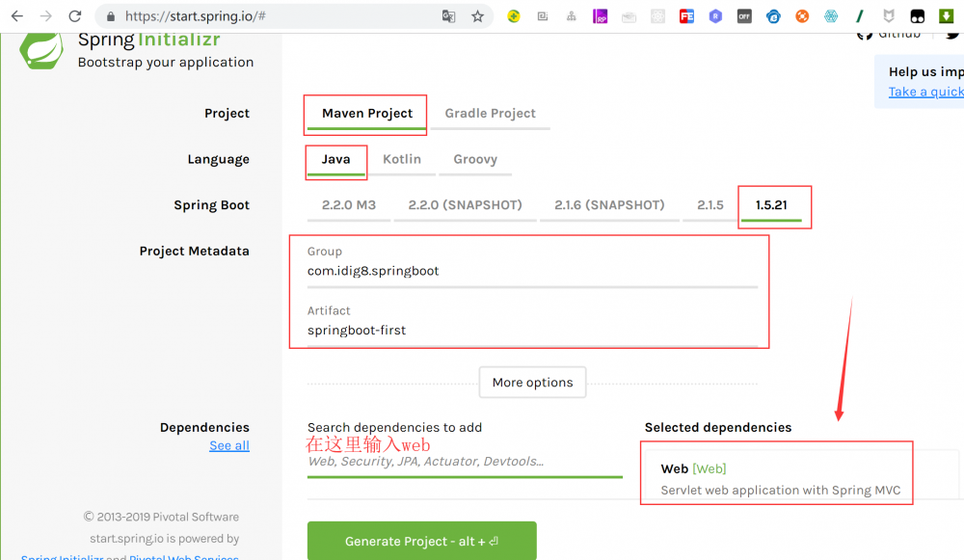Open the yellow-green plus extension icon
Viewport: 964px width, 560px height.
[x=514, y=16]
